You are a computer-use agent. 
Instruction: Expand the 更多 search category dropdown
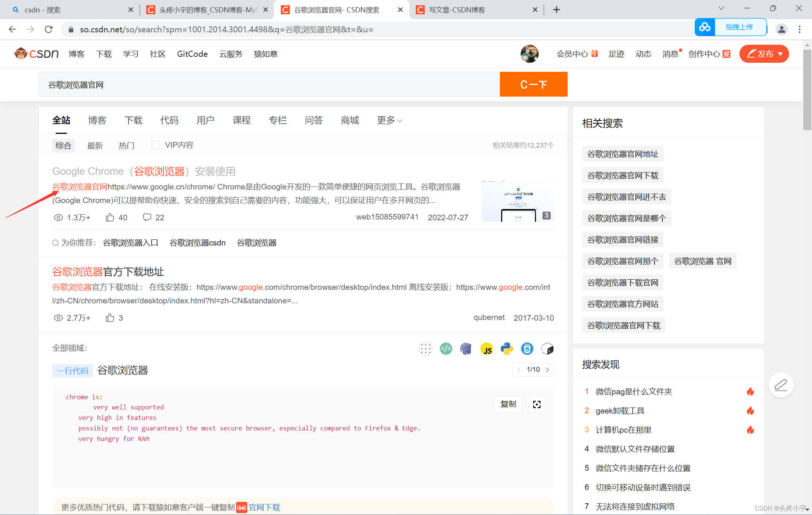click(x=389, y=120)
